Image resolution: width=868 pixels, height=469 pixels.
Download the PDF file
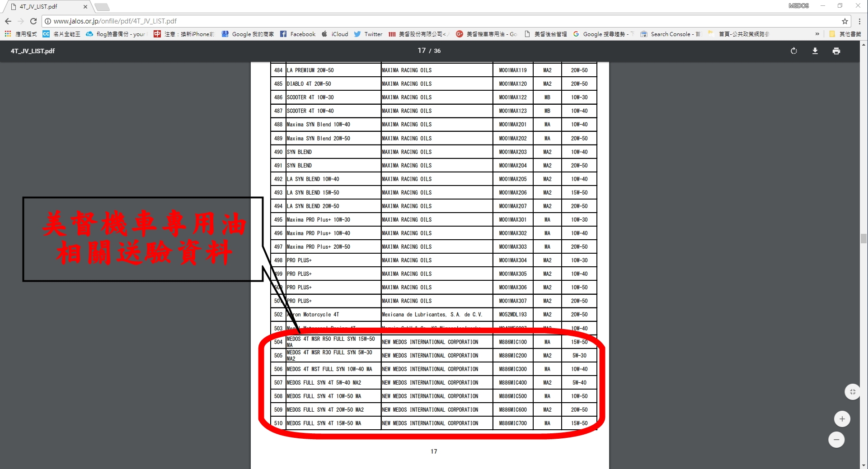click(815, 51)
